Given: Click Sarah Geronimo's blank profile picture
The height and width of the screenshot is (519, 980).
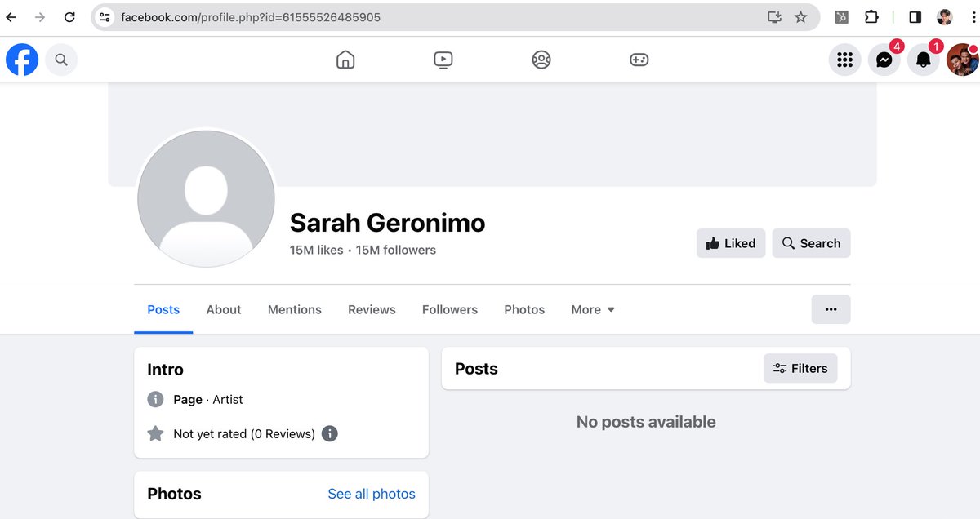Looking at the screenshot, I should coord(206,198).
